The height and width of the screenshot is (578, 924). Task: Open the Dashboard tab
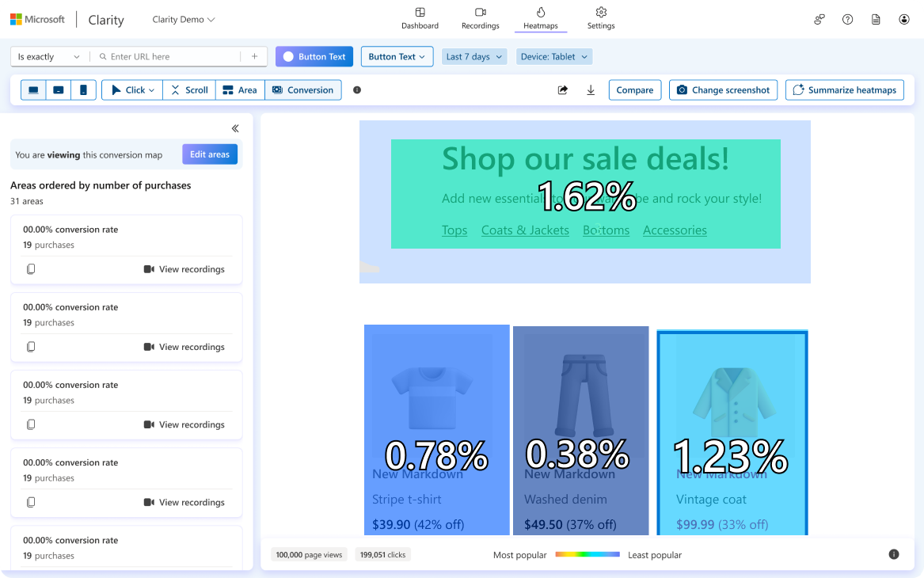point(420,19)
